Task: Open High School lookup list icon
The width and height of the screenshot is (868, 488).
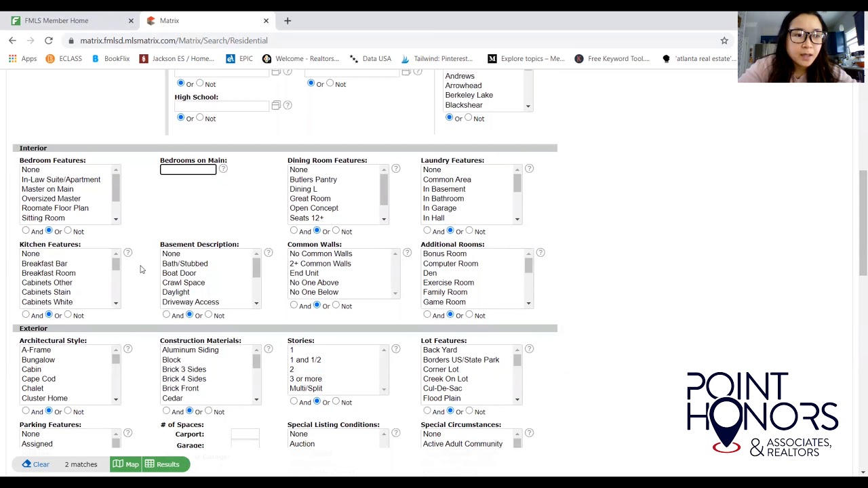Action: point(276,106)
